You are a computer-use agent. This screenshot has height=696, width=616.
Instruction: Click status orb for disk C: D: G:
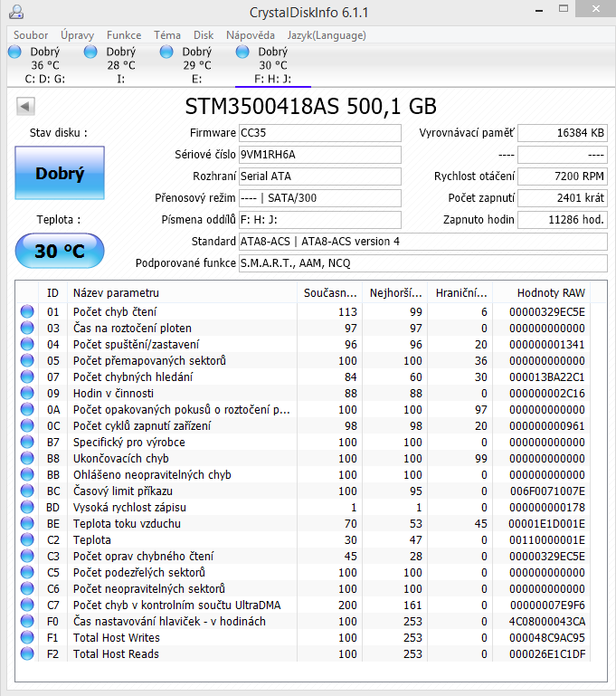14,52
